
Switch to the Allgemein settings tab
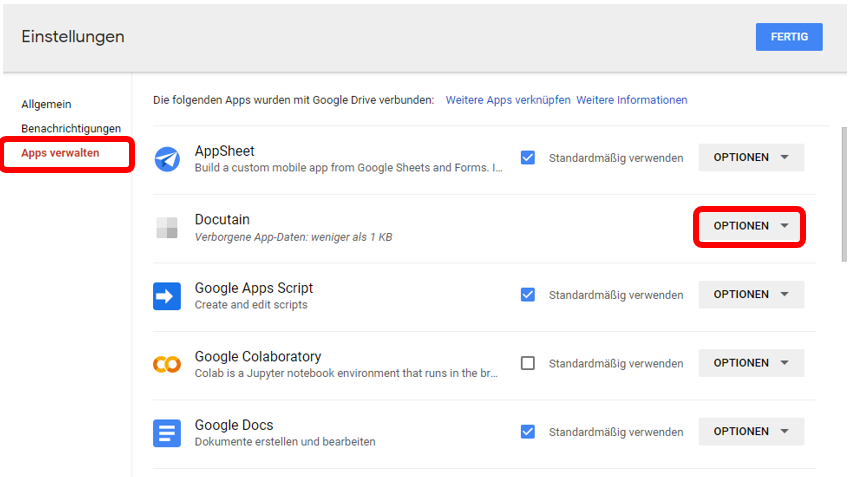[x=46, y=104]
